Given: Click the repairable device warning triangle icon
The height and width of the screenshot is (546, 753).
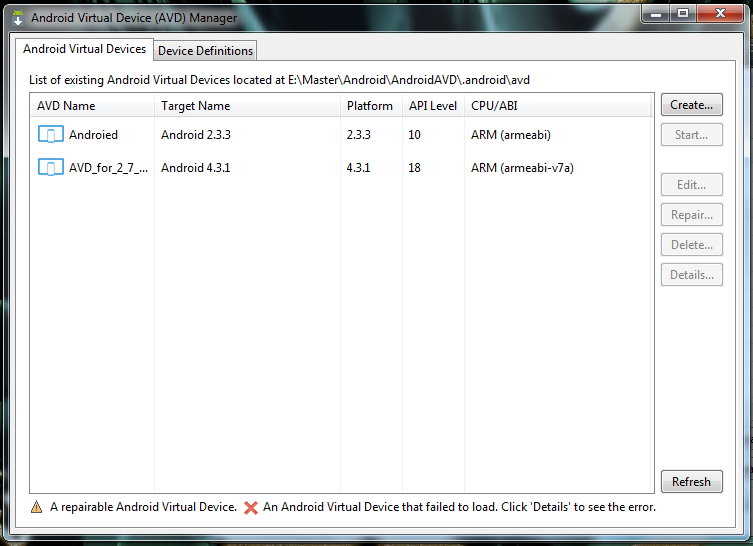Looking at the screenshot, I should (36, 507).
